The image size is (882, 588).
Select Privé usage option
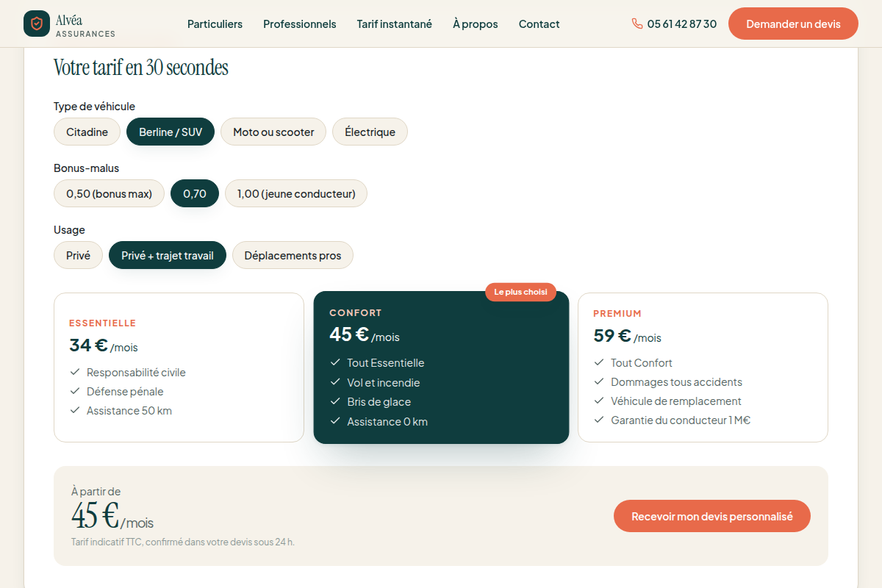[78, 255]
